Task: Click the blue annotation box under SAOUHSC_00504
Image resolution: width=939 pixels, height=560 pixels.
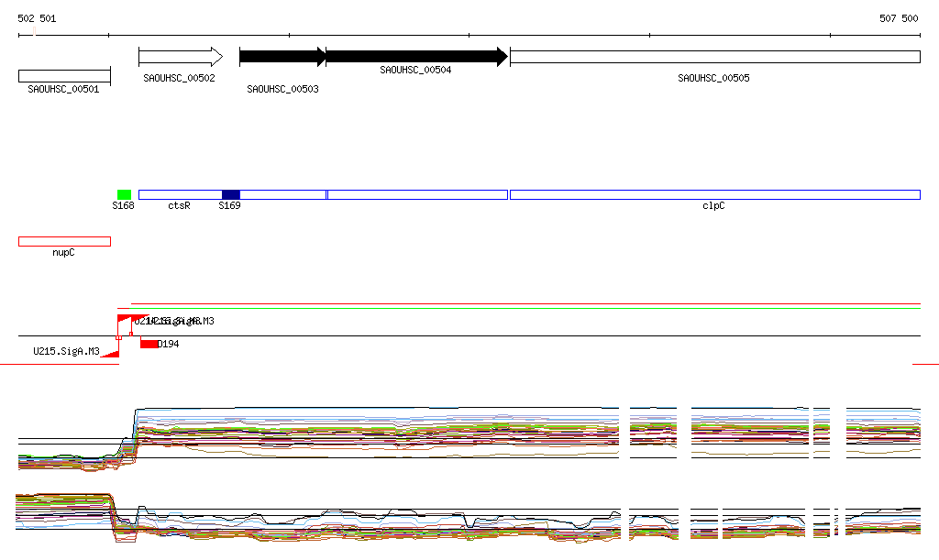Action: point(417,194)
